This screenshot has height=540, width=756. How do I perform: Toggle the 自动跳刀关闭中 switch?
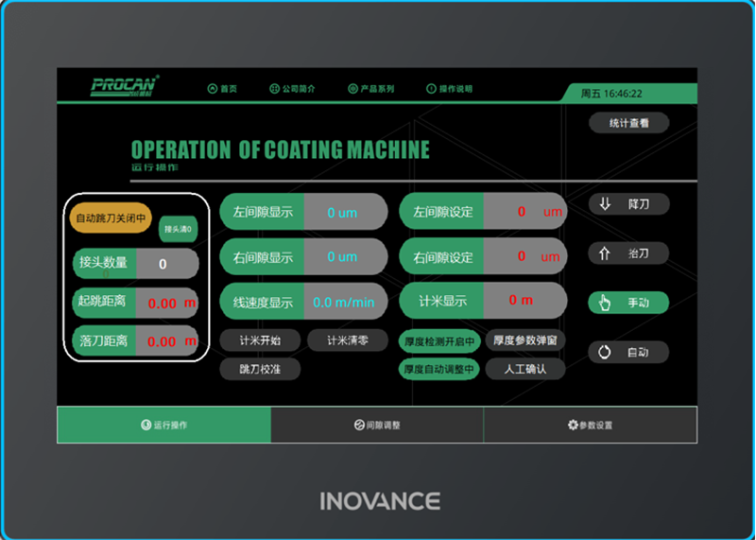[110, 218]
